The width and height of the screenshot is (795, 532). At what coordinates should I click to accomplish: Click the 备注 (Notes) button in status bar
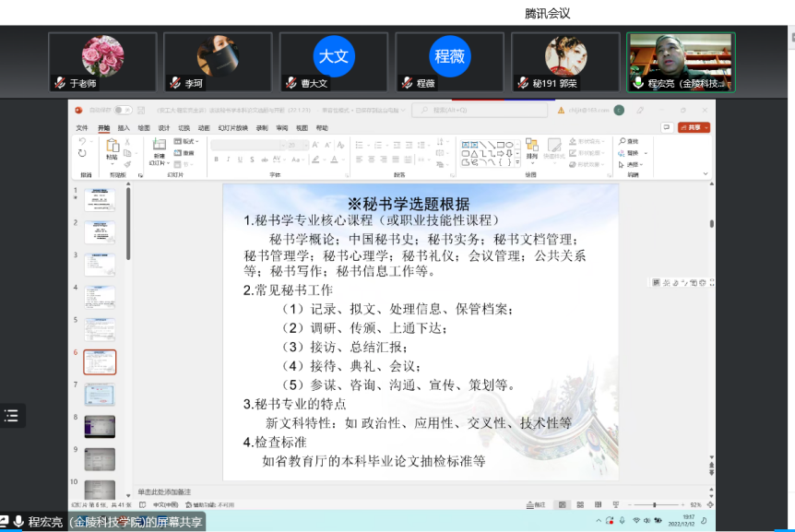click(534, 504)
